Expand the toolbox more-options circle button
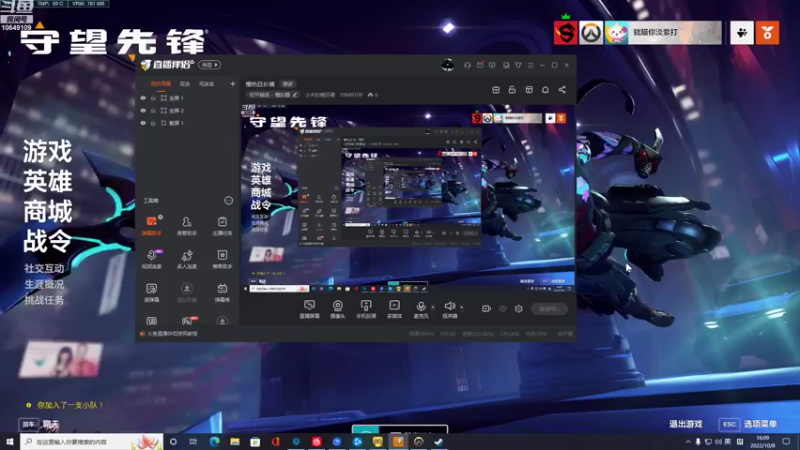 tap(229, 201)
